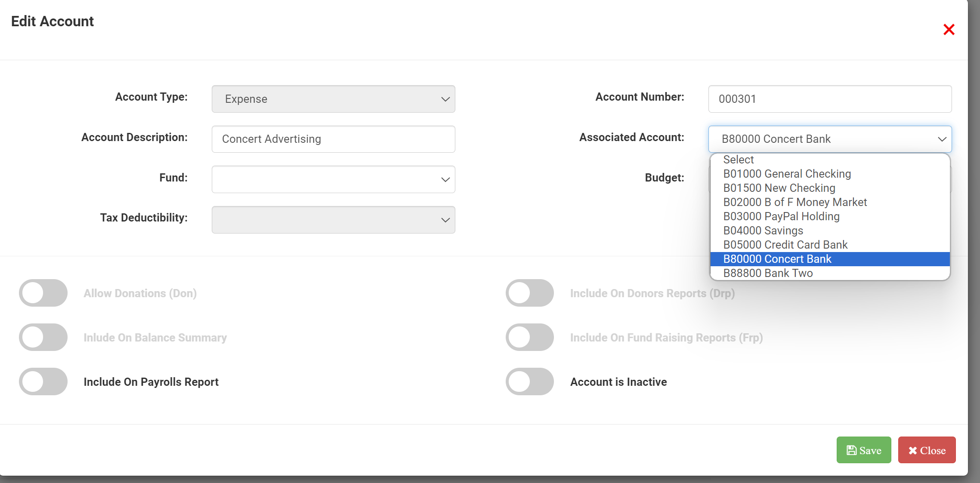The image size is (980, 483).
Task: Choose B02000 B of F Money Market
Action: (x=795, y=202)
